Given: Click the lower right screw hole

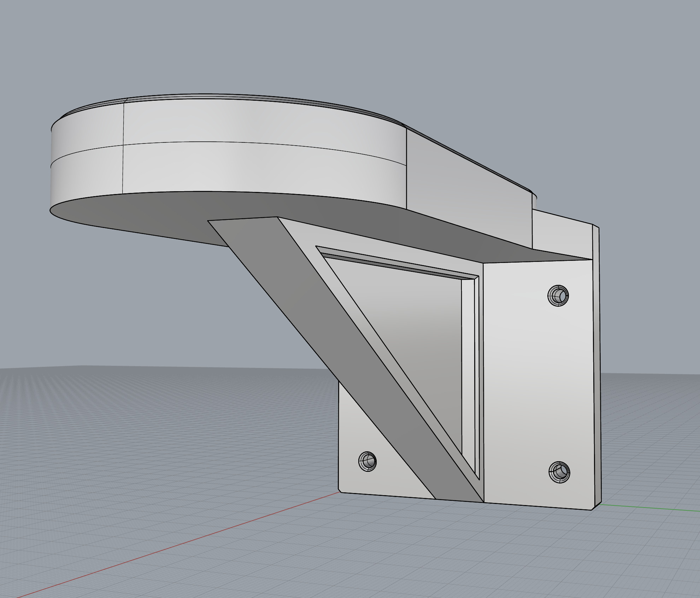Looking at the screenshot, I should coord(559,471).
